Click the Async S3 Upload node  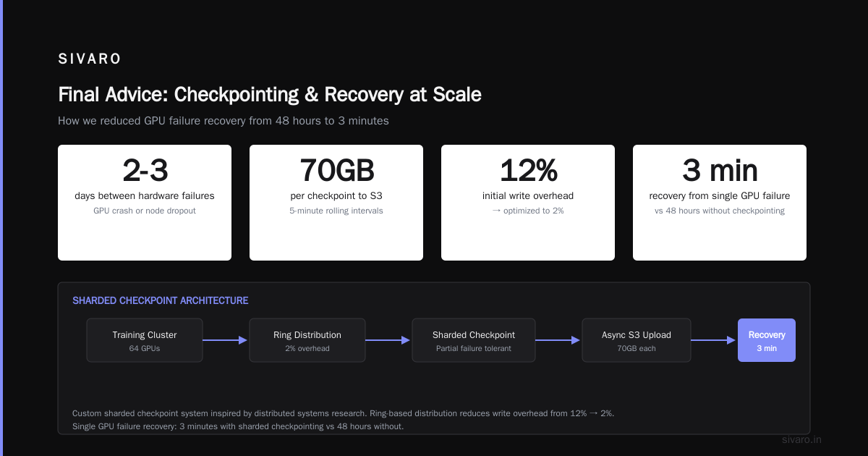click(x=637, y=340)
